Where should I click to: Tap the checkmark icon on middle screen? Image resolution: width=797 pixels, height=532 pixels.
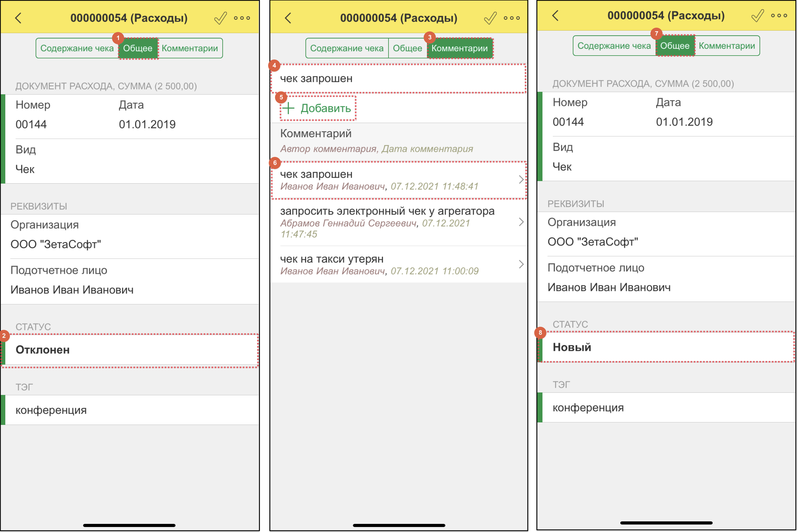pyautogui.click(x=490, y=18)
